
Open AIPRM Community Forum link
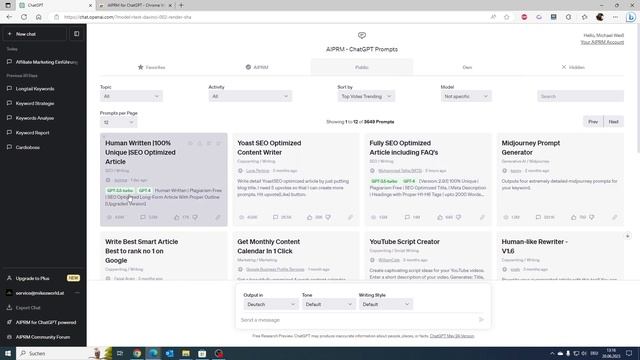pos(43,337)
